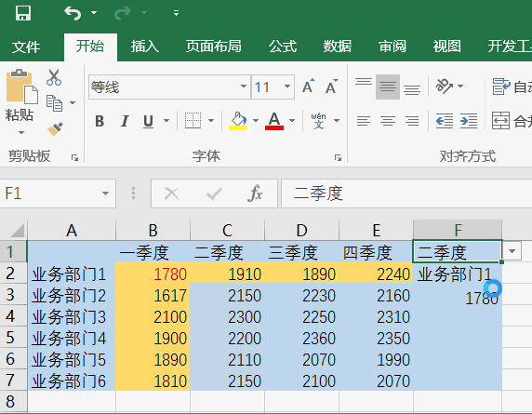The width and height of the screenshot is (532, 414).
Task: Toggle Underline formatting
Action: coord(148,121)
